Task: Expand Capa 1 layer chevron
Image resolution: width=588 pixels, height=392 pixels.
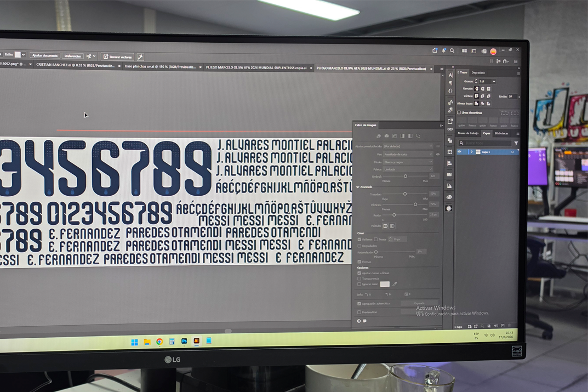Action: point(472,152)
